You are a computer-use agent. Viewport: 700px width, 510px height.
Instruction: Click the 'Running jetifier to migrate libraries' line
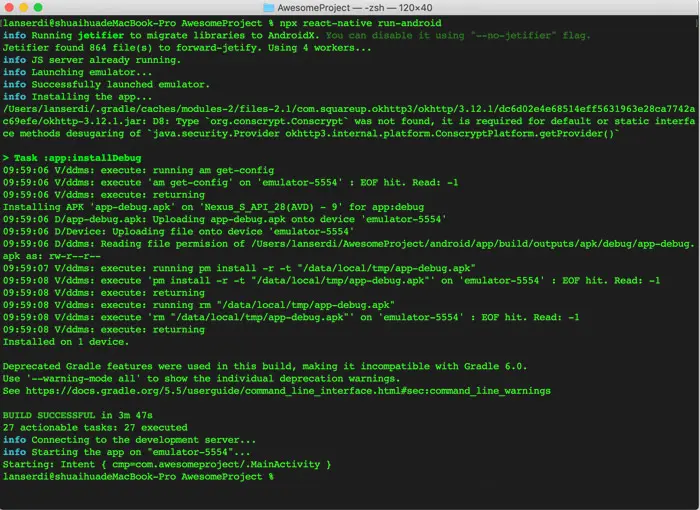(x=296, y=35)
